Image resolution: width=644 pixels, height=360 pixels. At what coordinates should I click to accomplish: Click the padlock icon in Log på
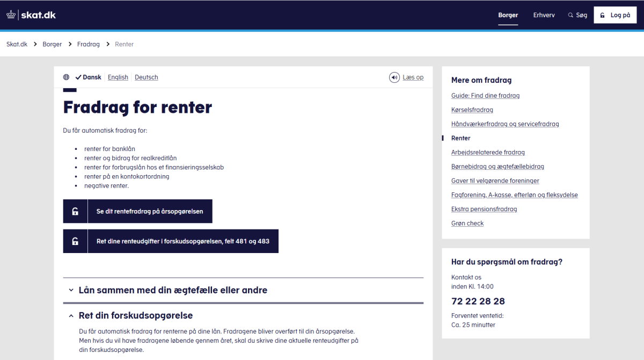pyautogui.click(x=603, y=15)
